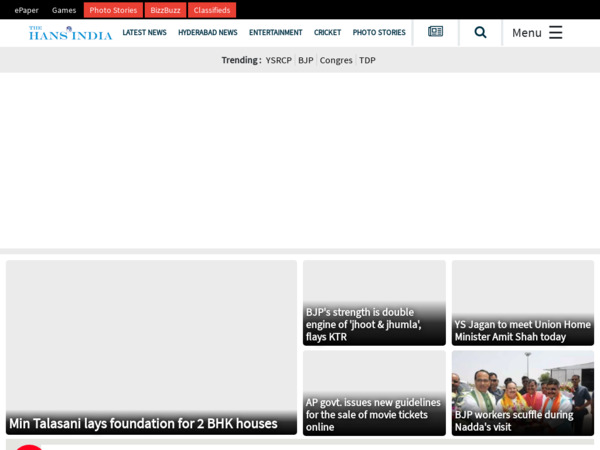Viewport: 600px width, 450px height.
Task: Click The Hans India logo
Action: click(x=70, y=33)
